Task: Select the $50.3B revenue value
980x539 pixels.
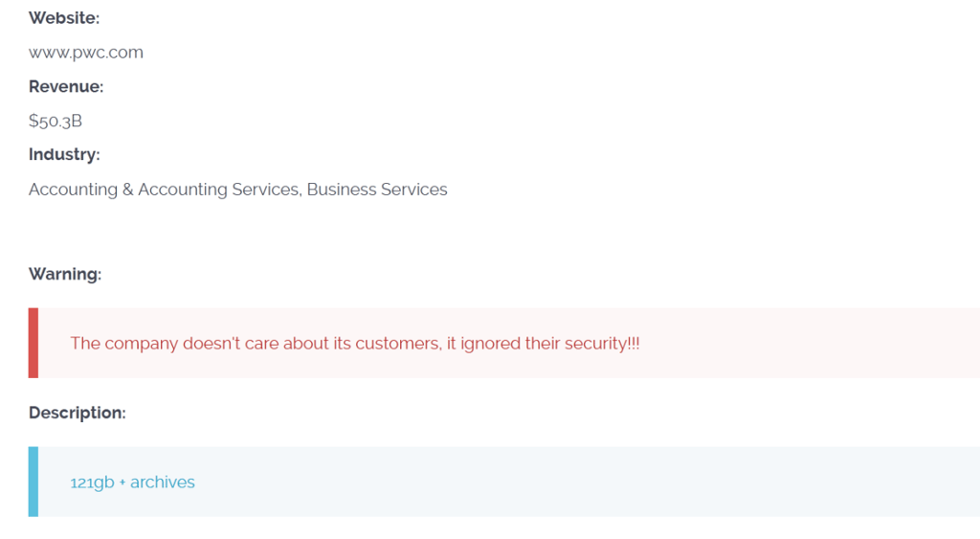Action: [x=55, y=121]
